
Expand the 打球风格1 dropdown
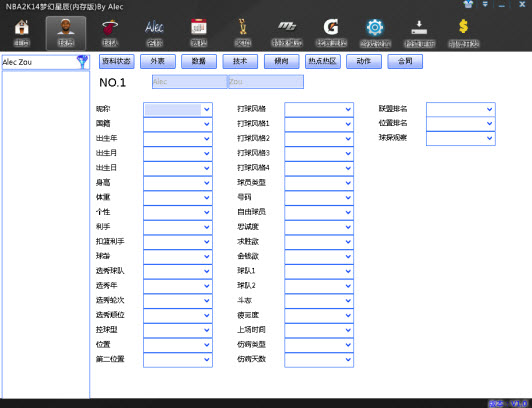tap(319, 124)
